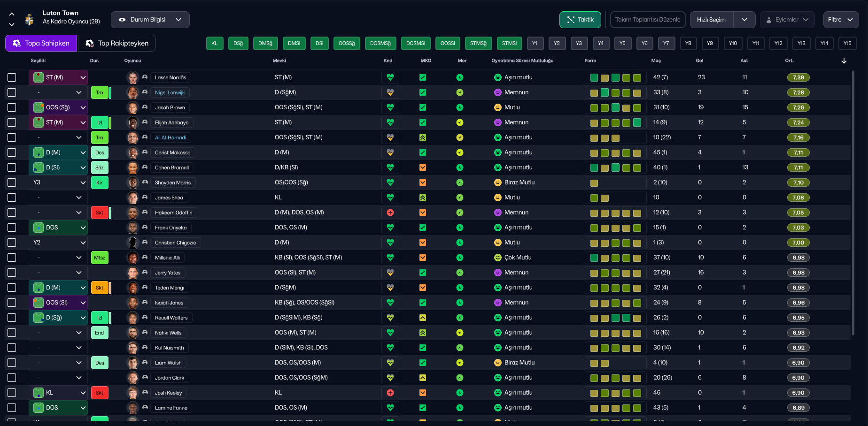Screen dimensions: 868x426
Task: Open the Durum Bilgisi view dropdown
Action: tap(150, 20)
